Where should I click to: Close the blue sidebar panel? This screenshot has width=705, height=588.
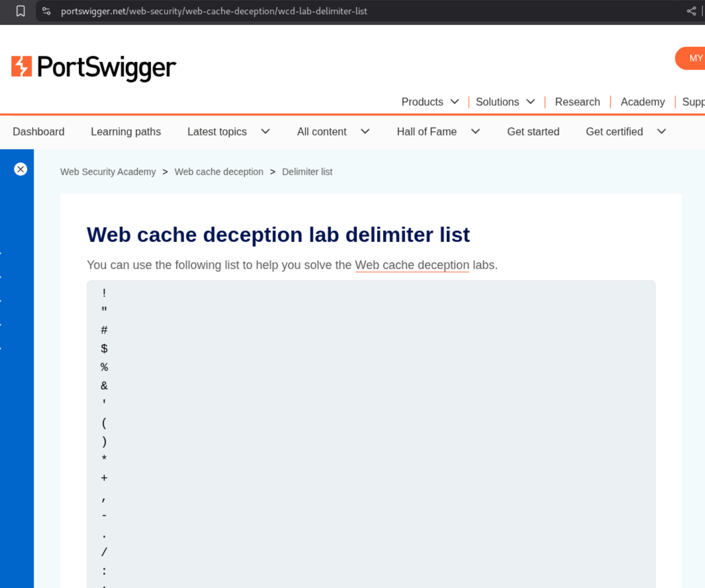21,169
